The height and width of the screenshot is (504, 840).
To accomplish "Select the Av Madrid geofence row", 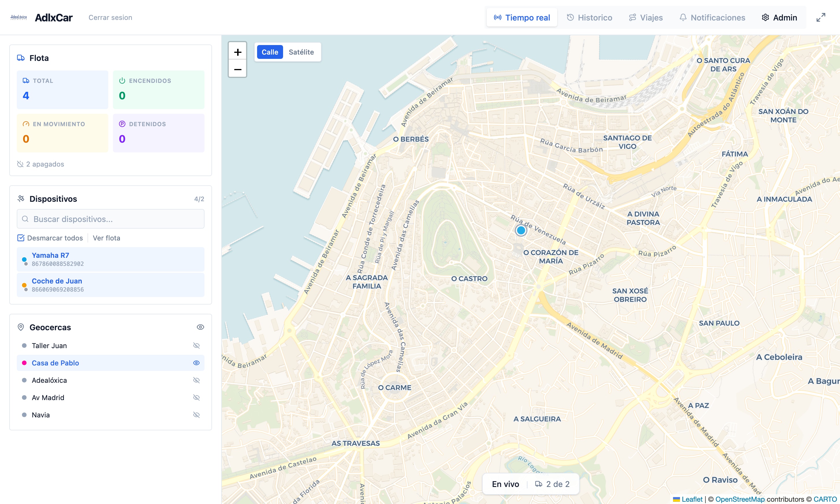I will click(x=110, y=397).
